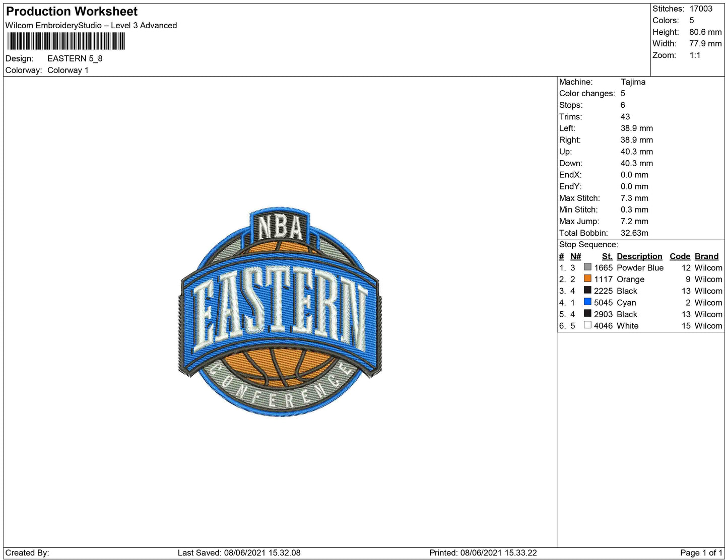The height and width of the screenshot is (560, 728).
Task: Click the Orange description text
Action: (x=630, y=279)
